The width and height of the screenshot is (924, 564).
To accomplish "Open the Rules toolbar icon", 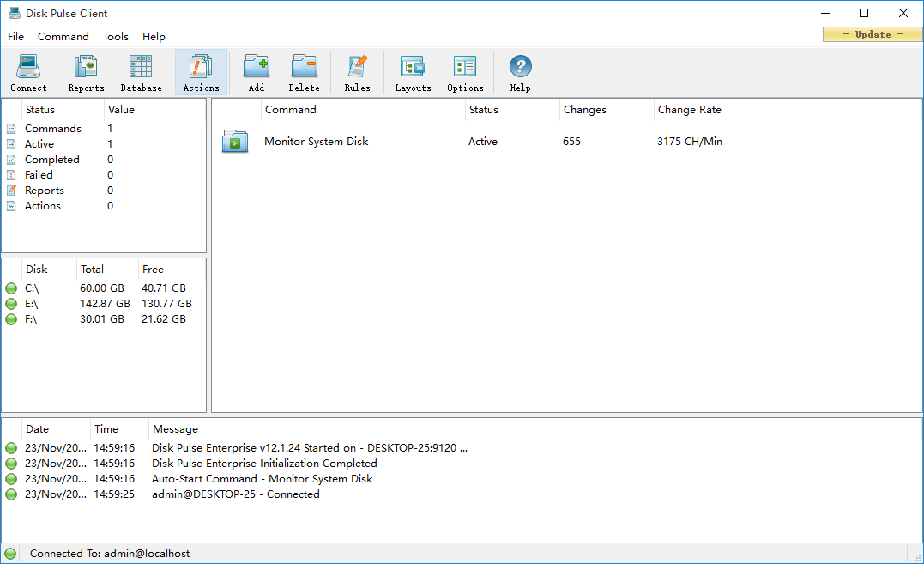I will point(357,67).
